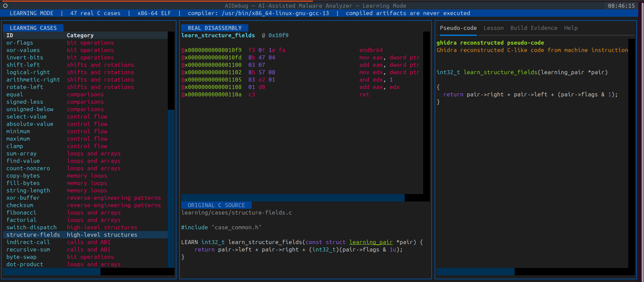This screenshot has width=644, height=282.
Task: Select the string-length case
Action: [x=85, y=190]
